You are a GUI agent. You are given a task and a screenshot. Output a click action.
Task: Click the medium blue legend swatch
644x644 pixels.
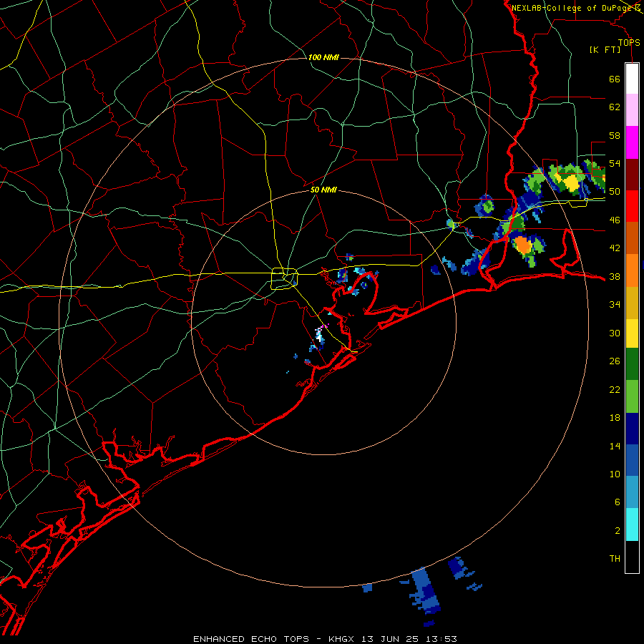pyautogui.click(x=632, y=460)
